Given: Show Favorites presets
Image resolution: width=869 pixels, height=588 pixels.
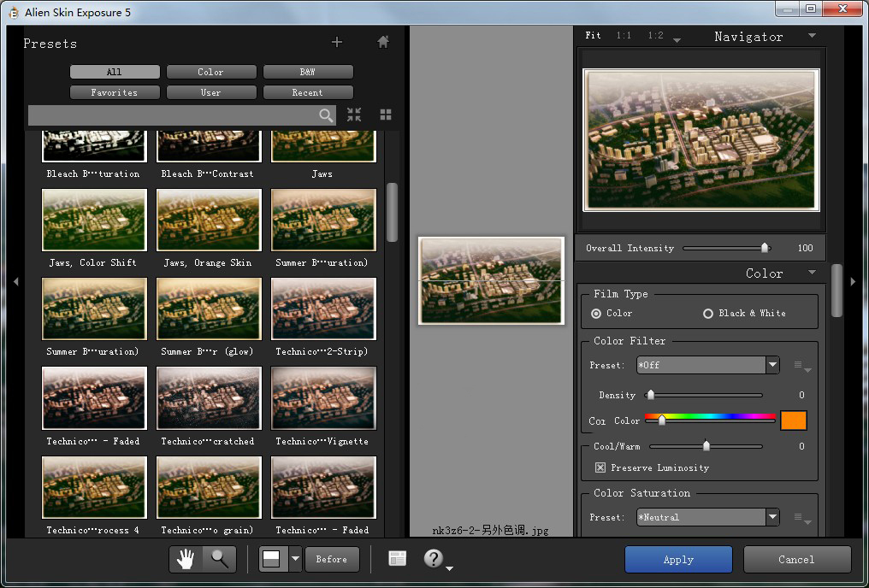Looking at the screenshot, I should tap(115, 92).
